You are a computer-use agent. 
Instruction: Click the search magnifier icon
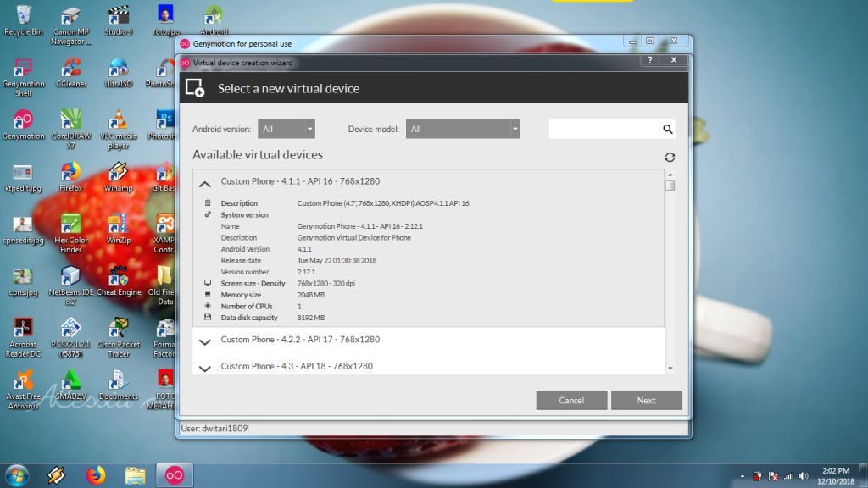668,130
